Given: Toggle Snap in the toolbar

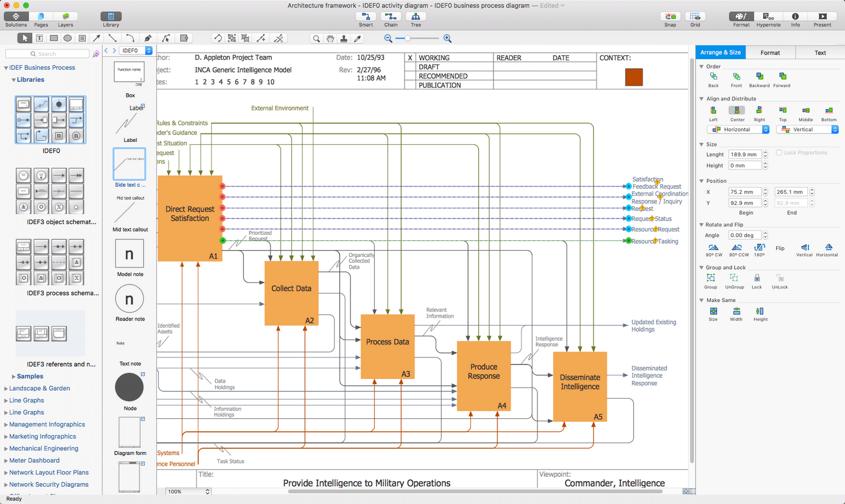Looking at the screenshot, I should click(x=670, y=17).
